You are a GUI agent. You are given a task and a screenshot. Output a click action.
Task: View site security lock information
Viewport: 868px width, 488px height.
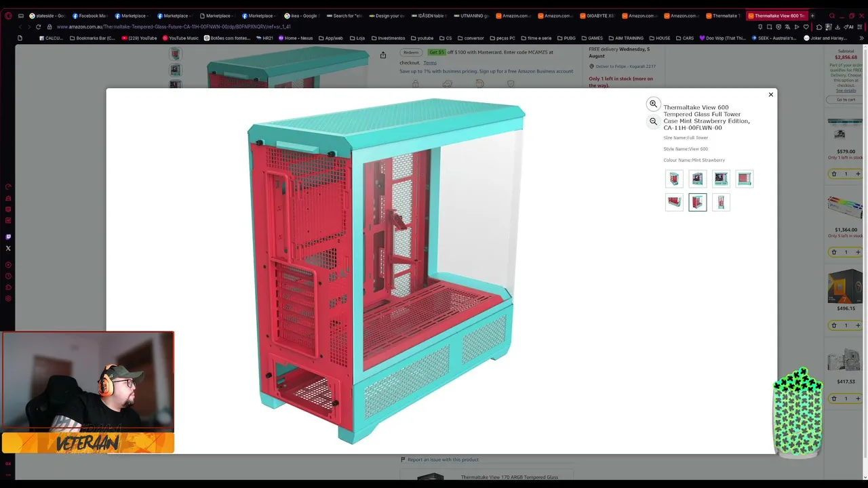click(50, 27)
